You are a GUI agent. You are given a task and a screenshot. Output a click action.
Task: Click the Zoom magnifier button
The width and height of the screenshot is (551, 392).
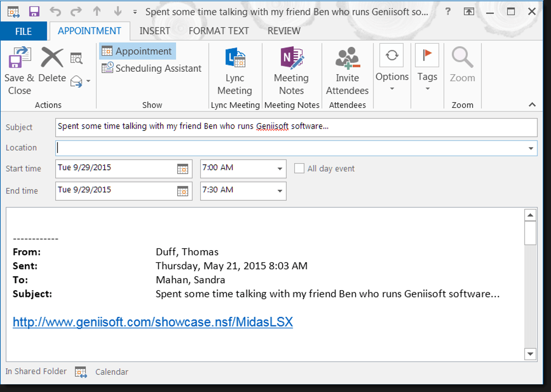click(x=463, y=65)
